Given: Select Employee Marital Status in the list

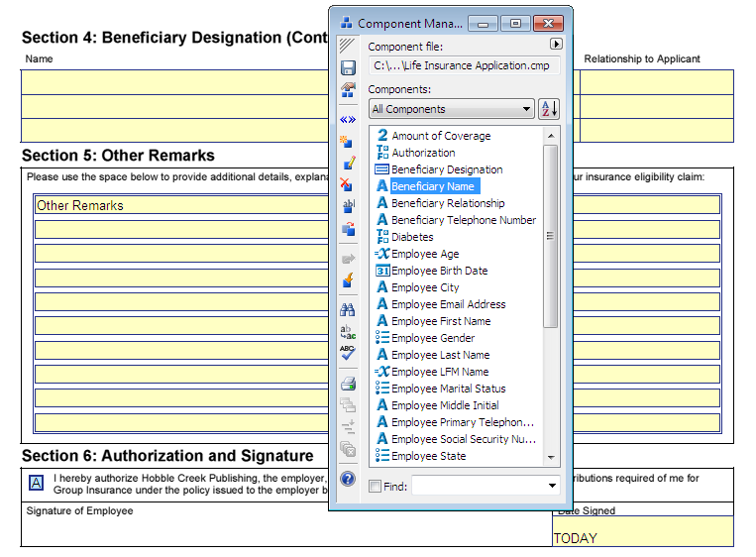Looking at the screenshot, I should [x=448, y=389].
